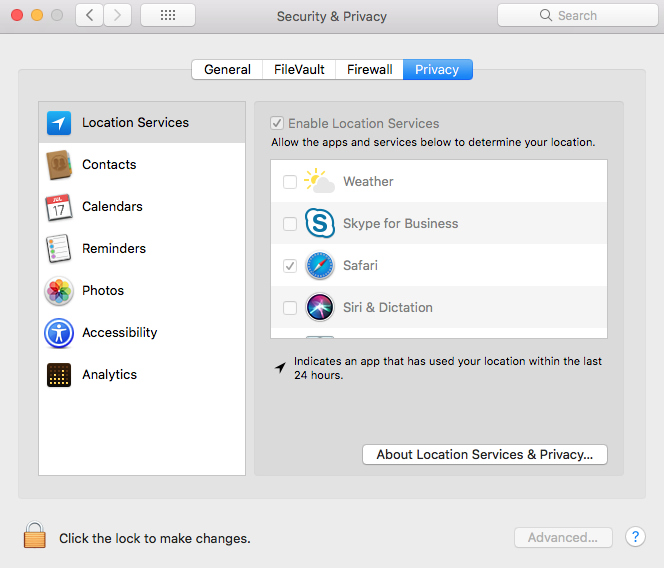Open the Contacts address book icon
This screenshot has width=664, height=568.
point(59,165)
